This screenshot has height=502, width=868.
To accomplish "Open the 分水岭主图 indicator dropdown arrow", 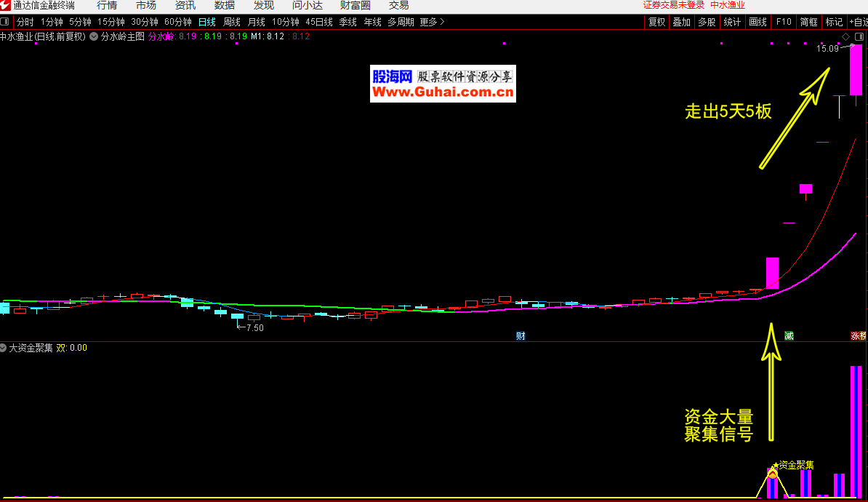I will tap(94, 36).
